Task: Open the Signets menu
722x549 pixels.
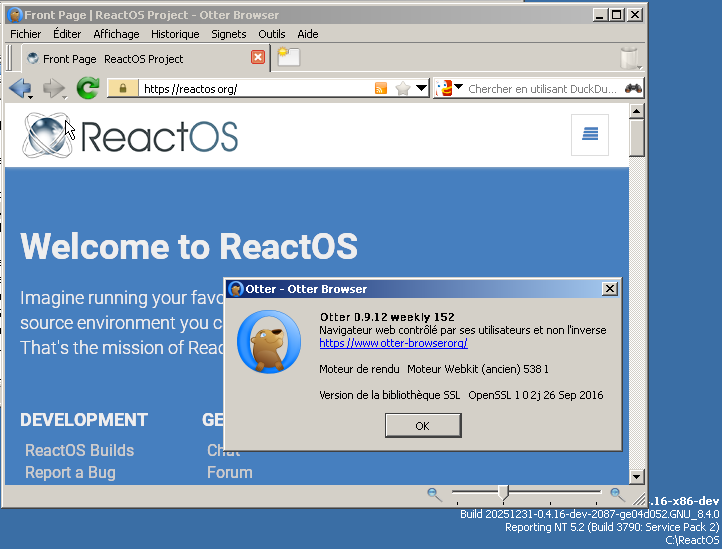Action: 228,34
